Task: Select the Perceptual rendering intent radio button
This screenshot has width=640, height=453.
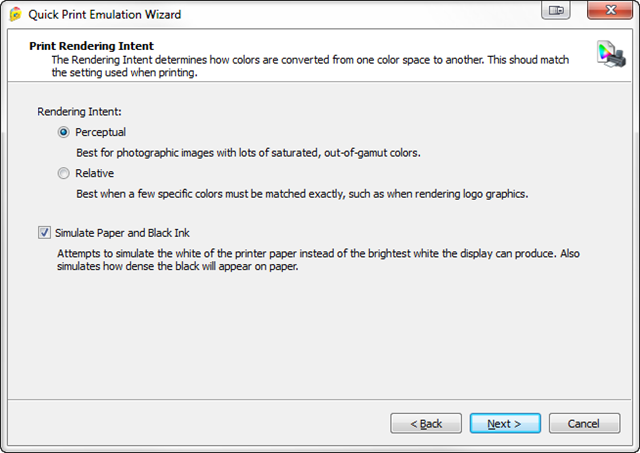Action: point(64,131)
